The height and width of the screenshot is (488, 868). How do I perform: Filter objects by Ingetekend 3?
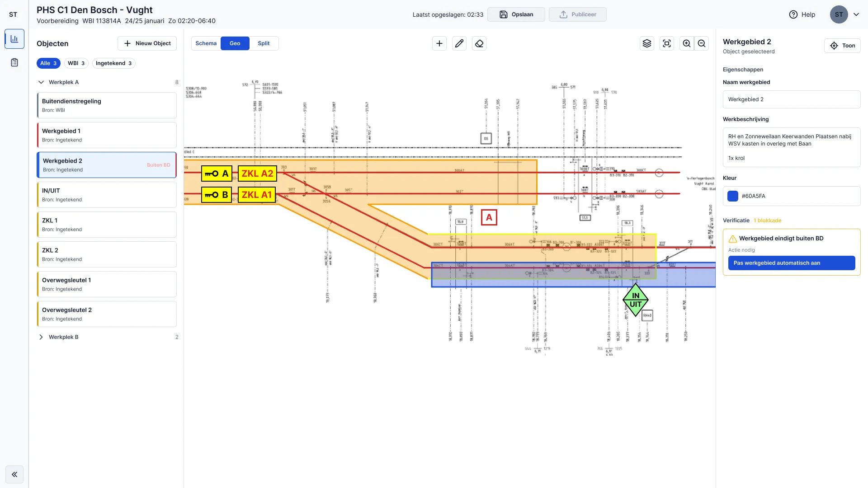pos(114,63)
